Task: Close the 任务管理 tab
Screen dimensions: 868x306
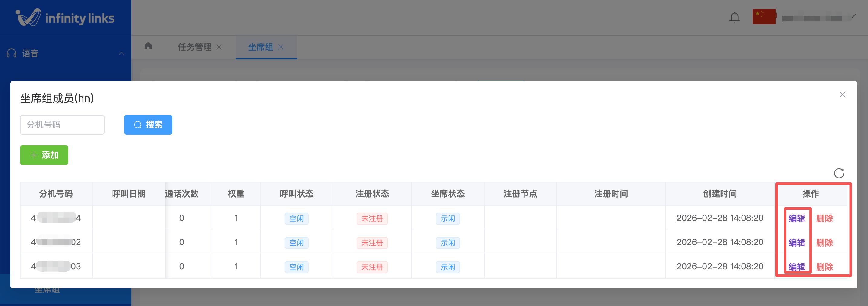Action: pos(219,47)
